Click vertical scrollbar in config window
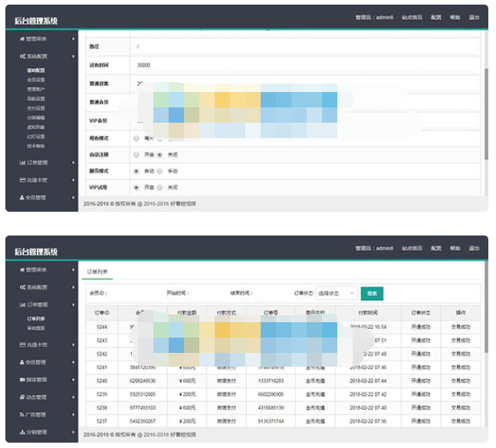This screenshot has height=448, width=496. pyautogui.click(x=486, y=114)
